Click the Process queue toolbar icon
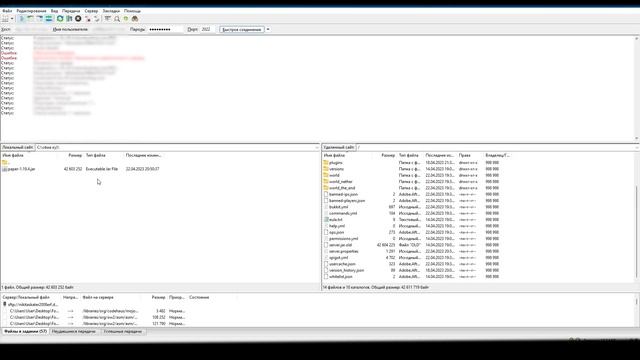The width and height of the screenshot is (640, 360). pos(69,19)
